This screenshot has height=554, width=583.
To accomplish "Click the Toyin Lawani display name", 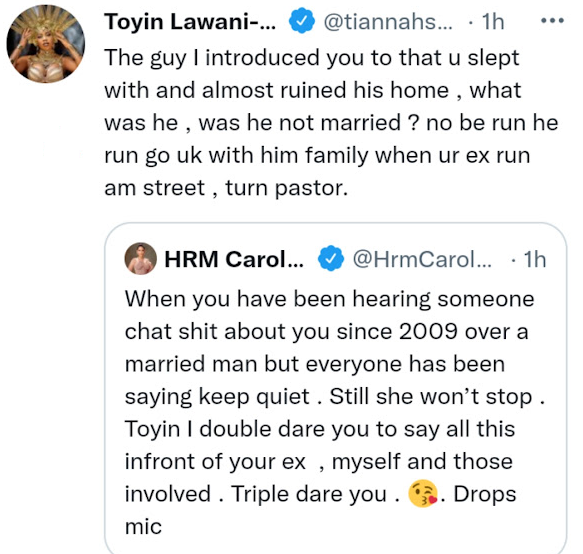I will tap(190, 22).
